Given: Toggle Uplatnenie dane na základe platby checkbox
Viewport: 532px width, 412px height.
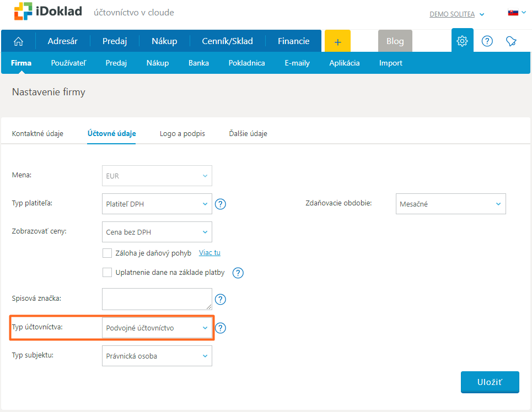Looking at the screenshot, I should [108, 272].
